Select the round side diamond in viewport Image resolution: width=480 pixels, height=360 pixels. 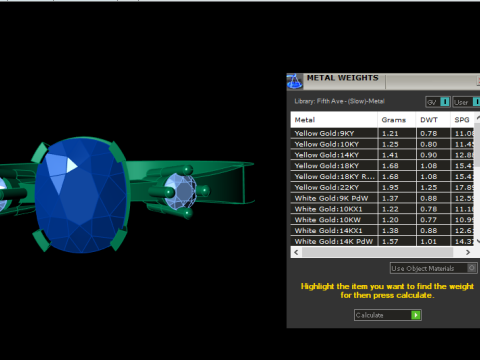point(180,191)
